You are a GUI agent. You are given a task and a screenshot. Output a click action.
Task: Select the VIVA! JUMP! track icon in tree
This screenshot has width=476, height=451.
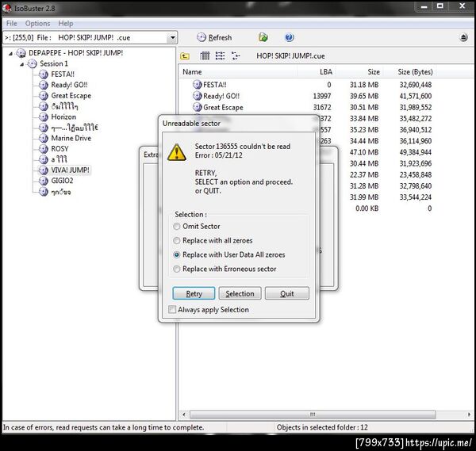pos(44,170)
